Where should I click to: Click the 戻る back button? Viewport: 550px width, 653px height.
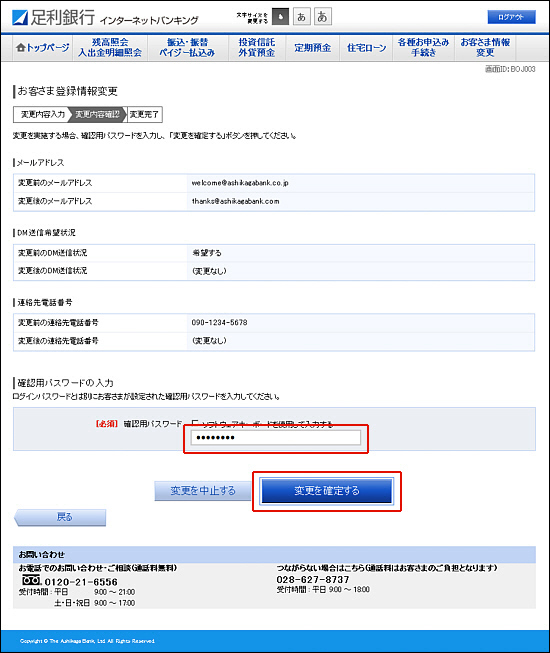pyautogui.click(x=60, y=517)
